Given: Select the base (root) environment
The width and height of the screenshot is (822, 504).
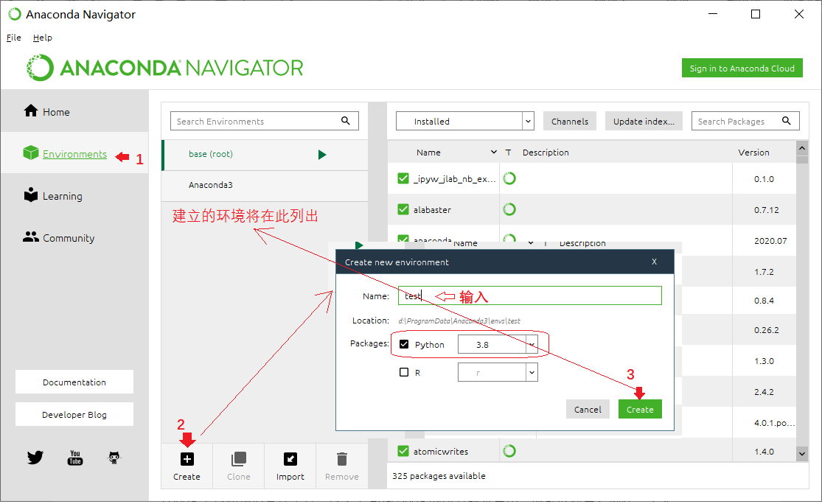Looking at the screenshot, I should 265,155.
